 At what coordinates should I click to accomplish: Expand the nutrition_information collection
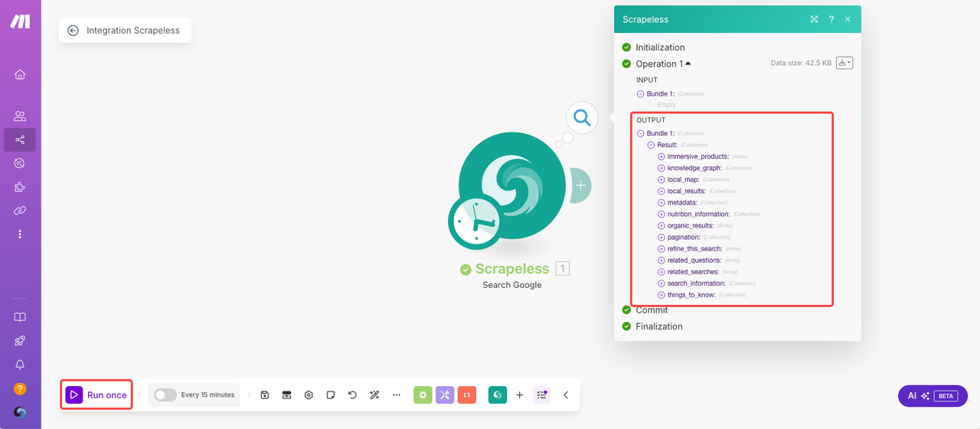click(661, 214)
